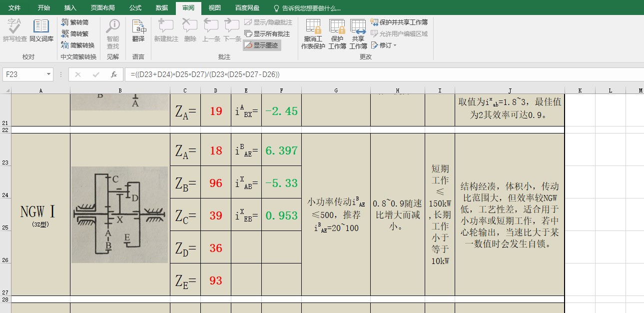This screenshot has width=644, height=313.
Task: Open the File tab (文件)
Action: tap(15, 8)
